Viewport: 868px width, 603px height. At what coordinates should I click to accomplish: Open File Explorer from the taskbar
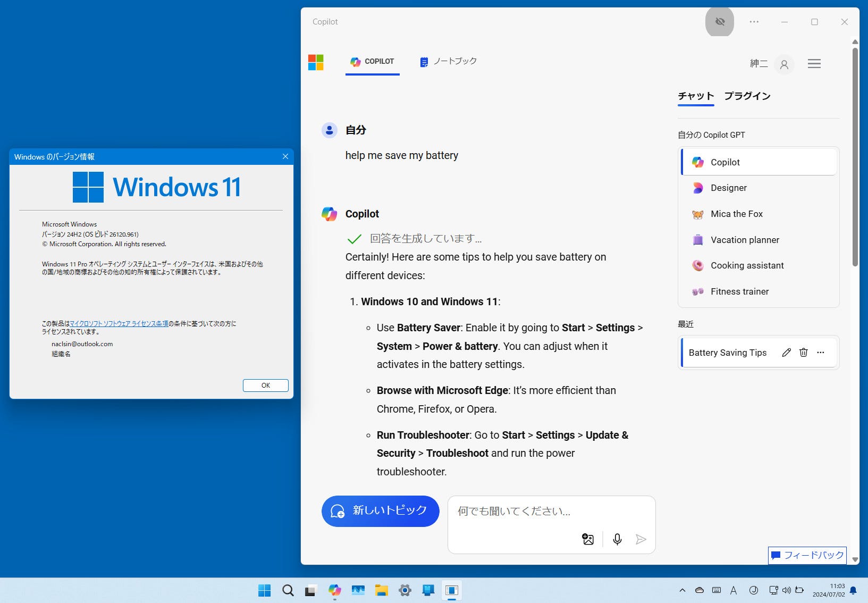coord(381,590)
